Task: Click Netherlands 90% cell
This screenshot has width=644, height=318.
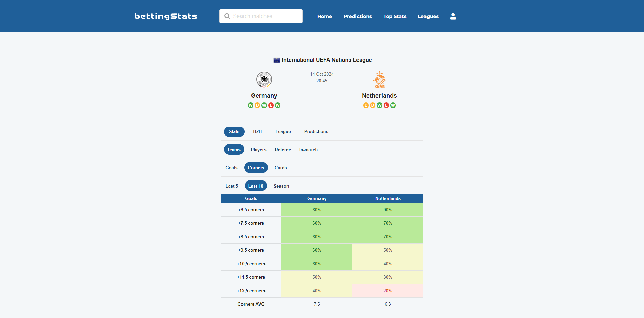Action: [388, 210]
